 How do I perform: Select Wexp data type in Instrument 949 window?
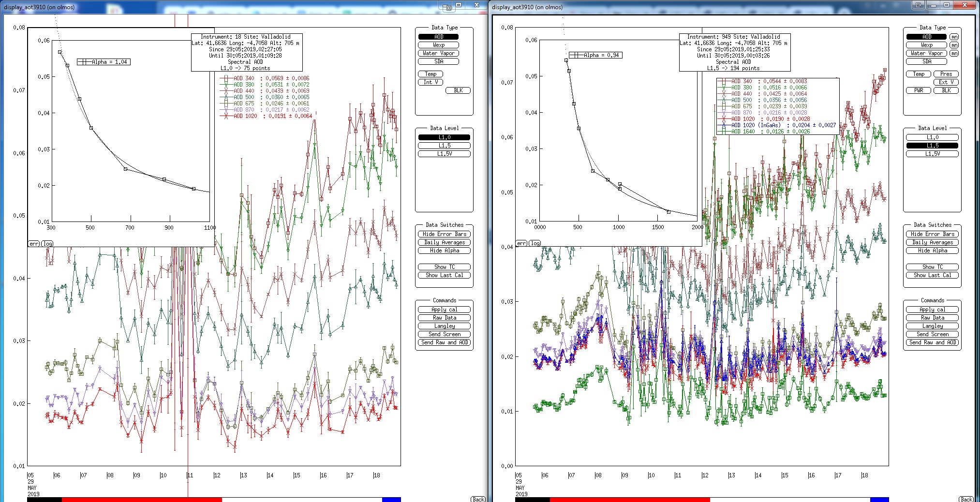[x=927, y=45]
